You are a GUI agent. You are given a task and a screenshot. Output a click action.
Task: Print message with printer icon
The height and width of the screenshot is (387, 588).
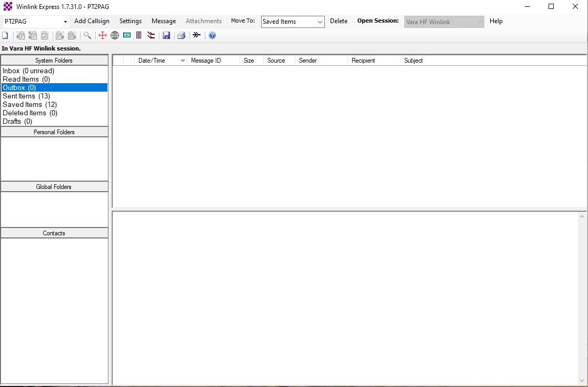[182, 36]
